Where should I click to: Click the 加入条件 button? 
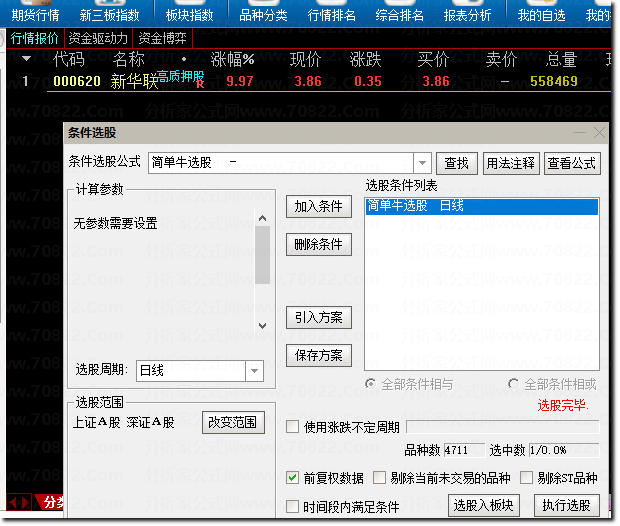[319, 206]
